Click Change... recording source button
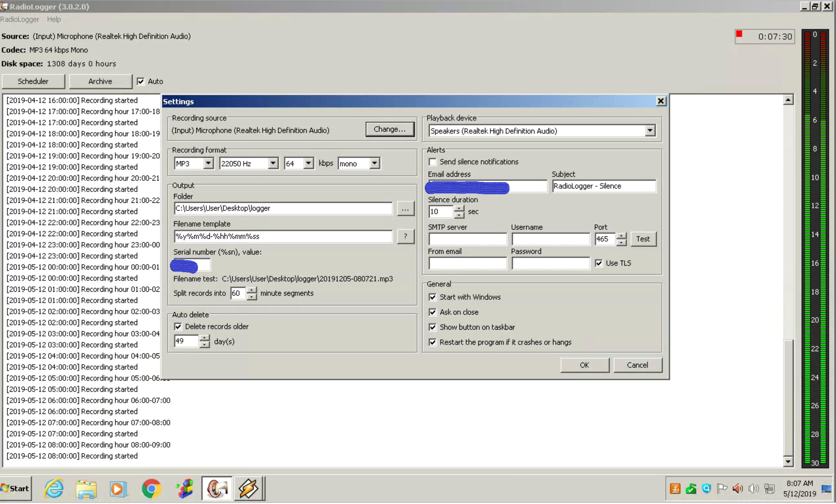 [x=390, y=129]
